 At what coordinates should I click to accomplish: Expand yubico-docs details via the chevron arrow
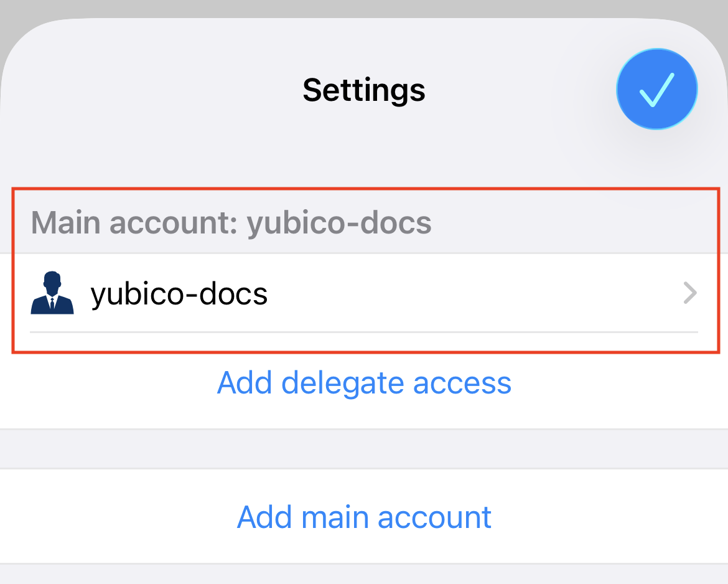[689, 293]
